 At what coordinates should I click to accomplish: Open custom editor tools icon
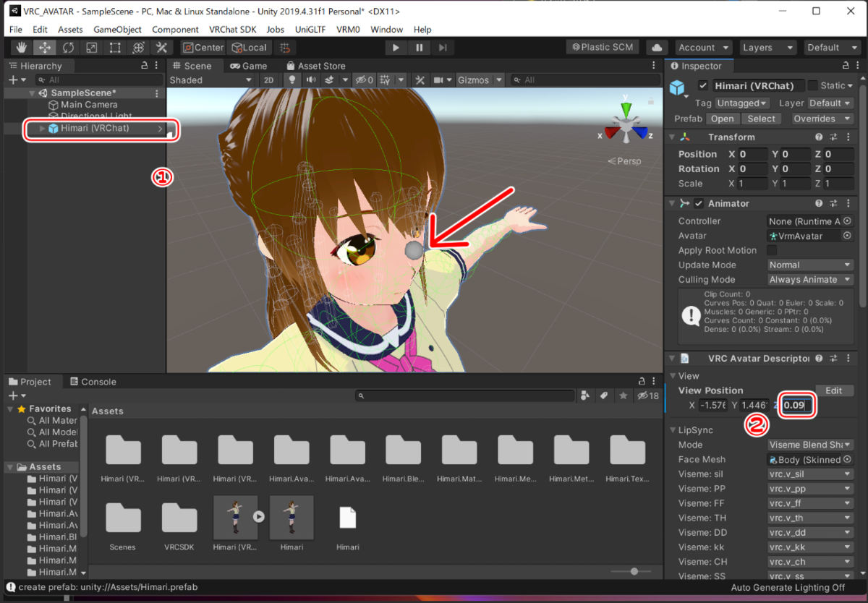click(161, 48)
